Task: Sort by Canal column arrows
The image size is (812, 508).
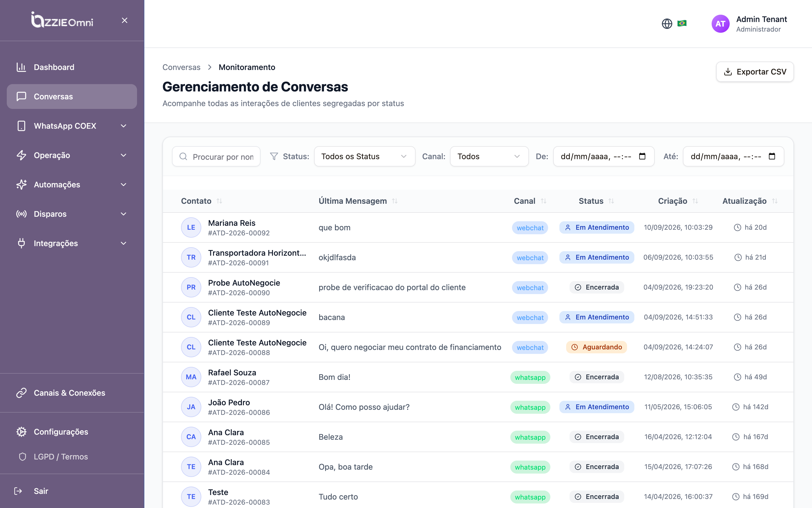Action: point(544,201)
